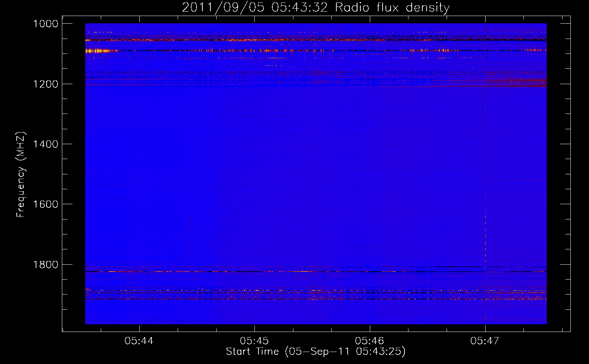Click the '05:46' time axis label
Screen dimensions: 589x364
pyautogui.click(x=369, y=341)
